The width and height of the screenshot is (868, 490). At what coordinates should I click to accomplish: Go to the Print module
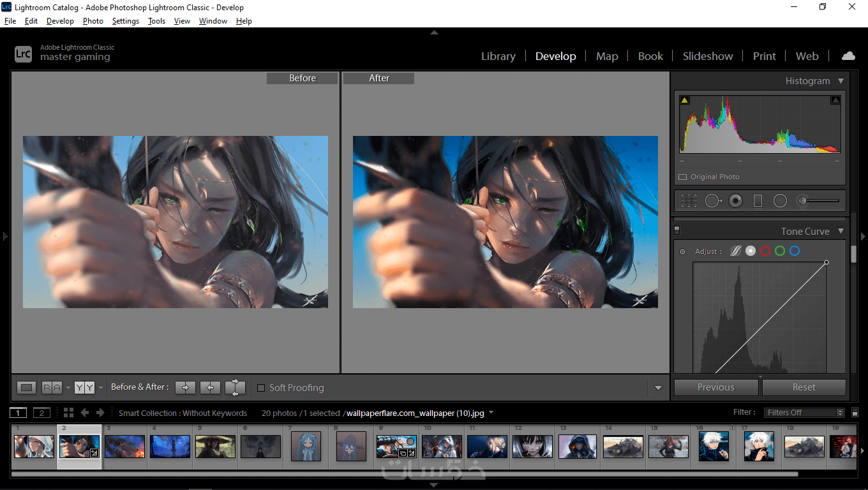pyautogui.click(x=765, y=56)
